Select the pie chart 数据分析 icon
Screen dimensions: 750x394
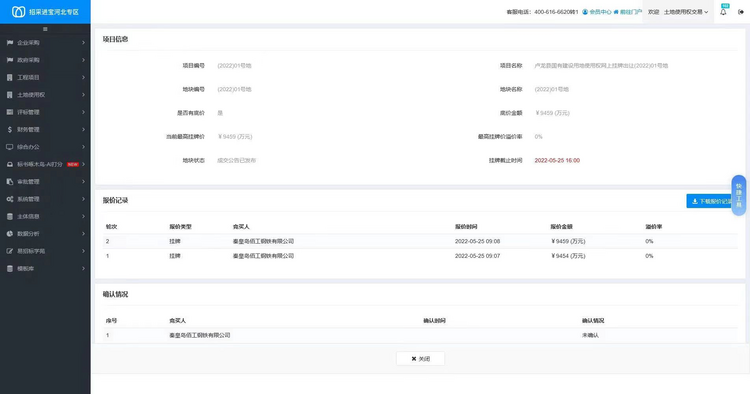coord(10,234)
